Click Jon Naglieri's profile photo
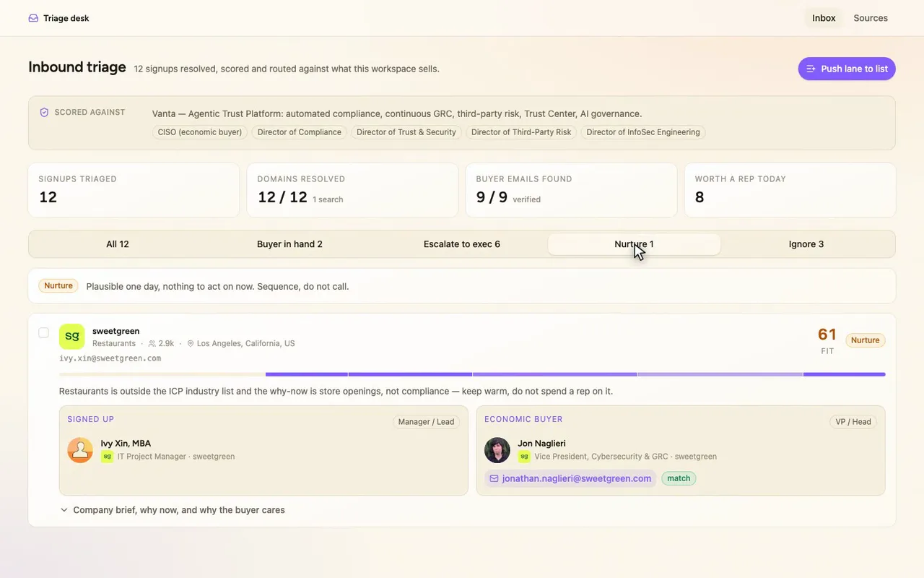This screenshot has height=578, width=924. pyautogui.click(x=497, y=450)
